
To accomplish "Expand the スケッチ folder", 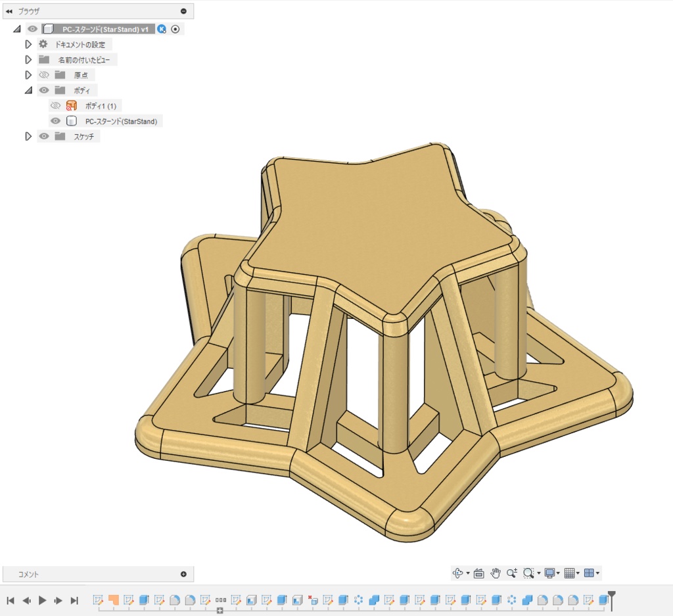I will tap(28, 136).
